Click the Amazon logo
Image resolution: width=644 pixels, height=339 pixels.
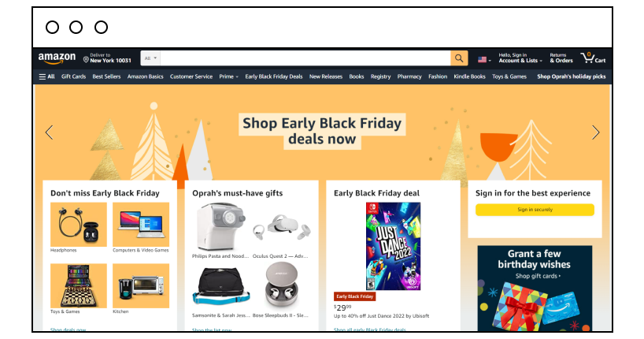tap(57, 58)
